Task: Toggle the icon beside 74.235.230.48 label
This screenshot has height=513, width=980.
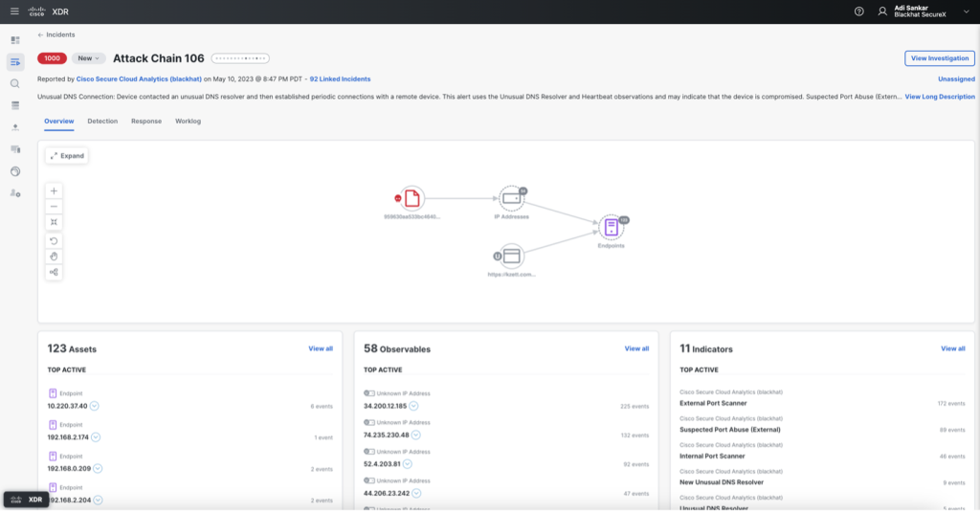Action: point(369,422)
